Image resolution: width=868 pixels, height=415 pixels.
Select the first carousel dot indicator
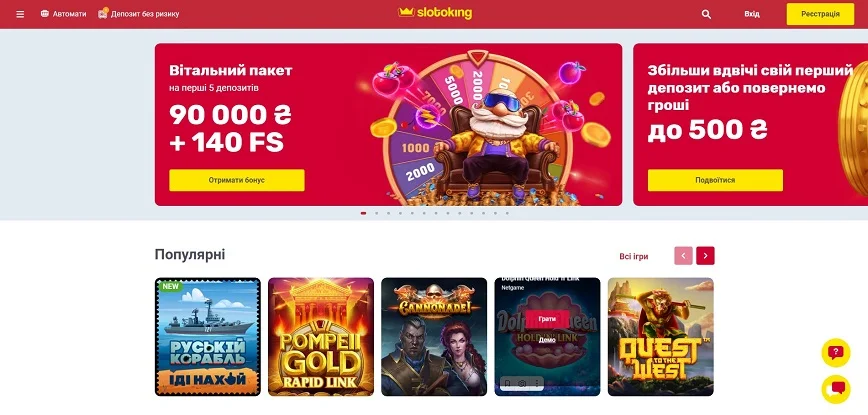tap(364, 213)
